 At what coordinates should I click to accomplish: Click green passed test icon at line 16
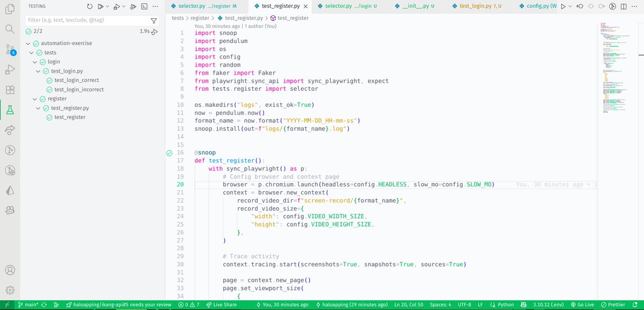click(169, 153)
